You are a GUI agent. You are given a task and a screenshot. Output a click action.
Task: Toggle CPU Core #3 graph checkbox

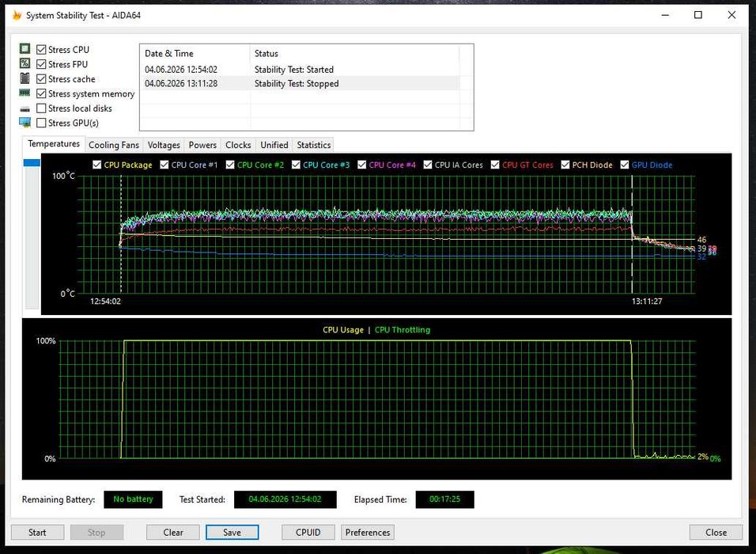coord(296,165)
